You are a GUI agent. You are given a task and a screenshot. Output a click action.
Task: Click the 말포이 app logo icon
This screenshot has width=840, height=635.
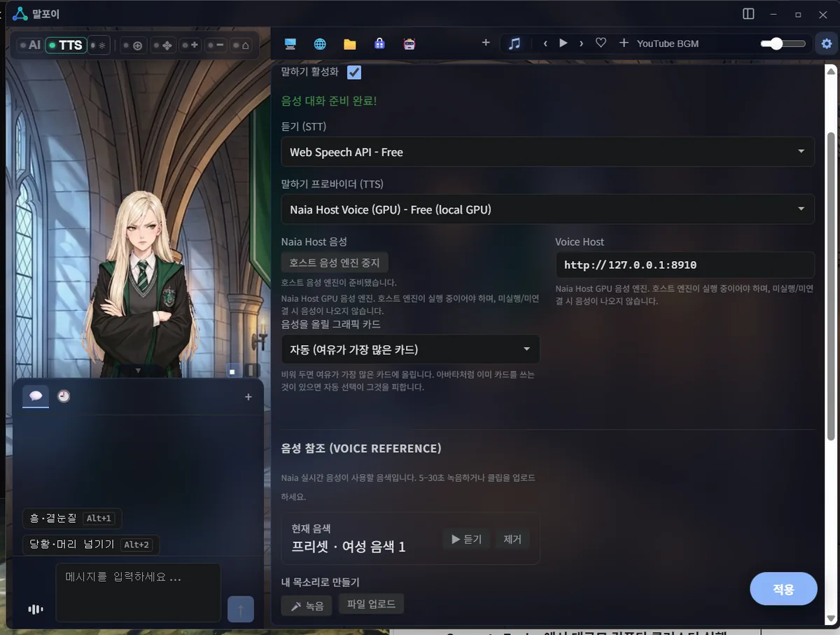tap(20, 13)
